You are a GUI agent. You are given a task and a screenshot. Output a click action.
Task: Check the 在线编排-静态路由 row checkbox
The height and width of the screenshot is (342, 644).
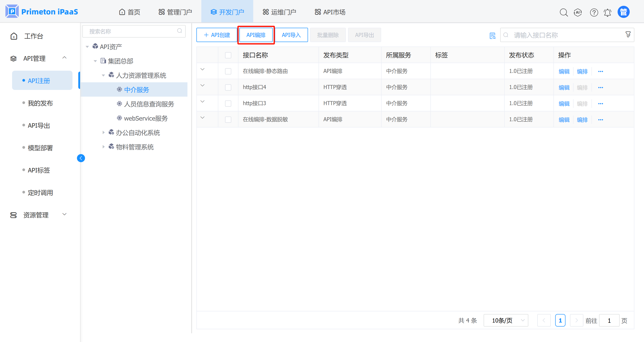[x=228, y=71]
